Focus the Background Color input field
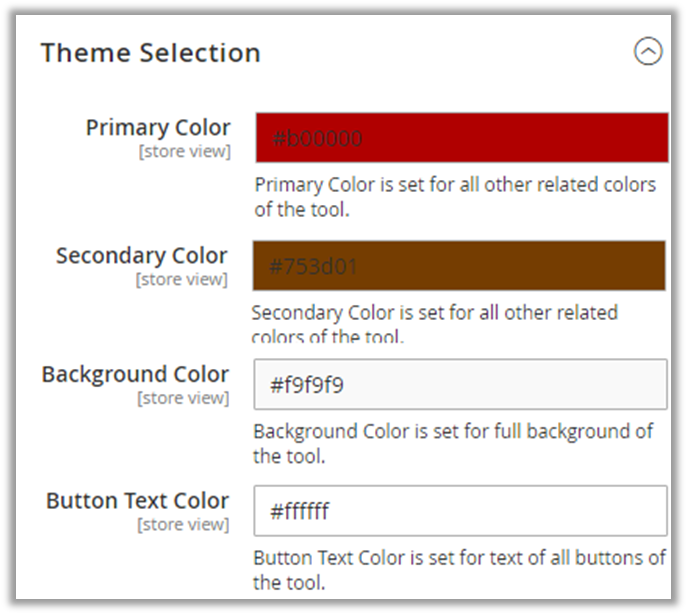688x615 pixels. coord(460,384)
